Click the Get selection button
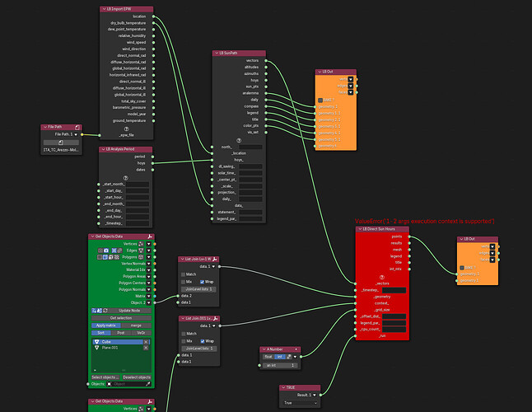The height and width of the screenshot is (412, 532). (121, 318)
